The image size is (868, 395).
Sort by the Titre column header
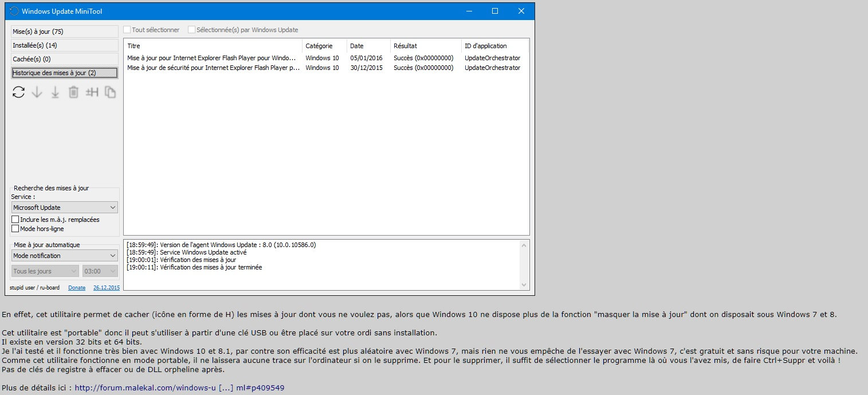coord(213,46)
